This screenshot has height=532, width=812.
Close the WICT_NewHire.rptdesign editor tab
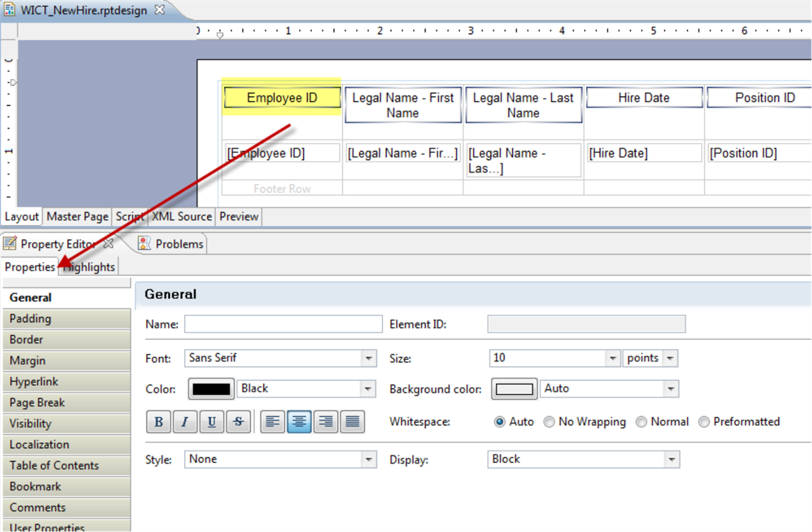(x=159, y=10)
